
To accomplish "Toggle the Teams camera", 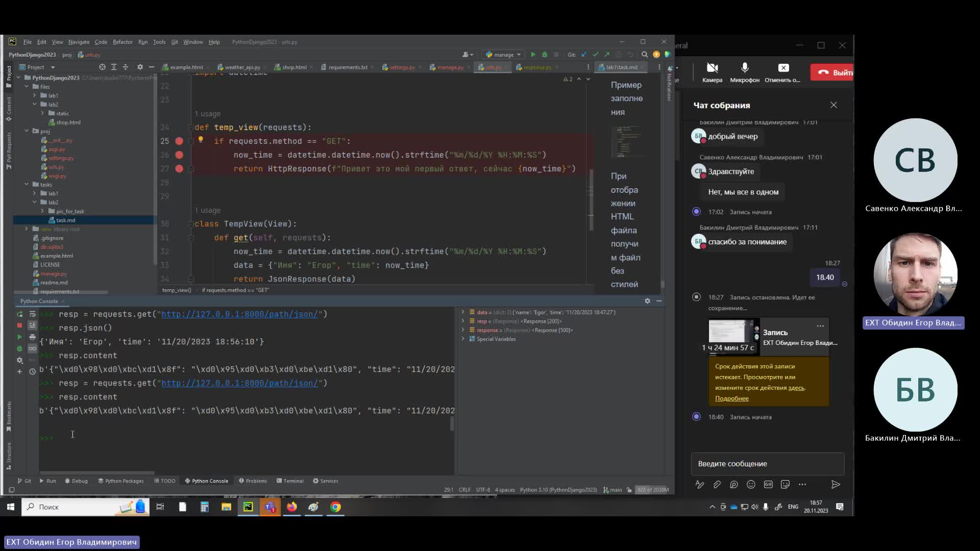I will coord(712,72).
